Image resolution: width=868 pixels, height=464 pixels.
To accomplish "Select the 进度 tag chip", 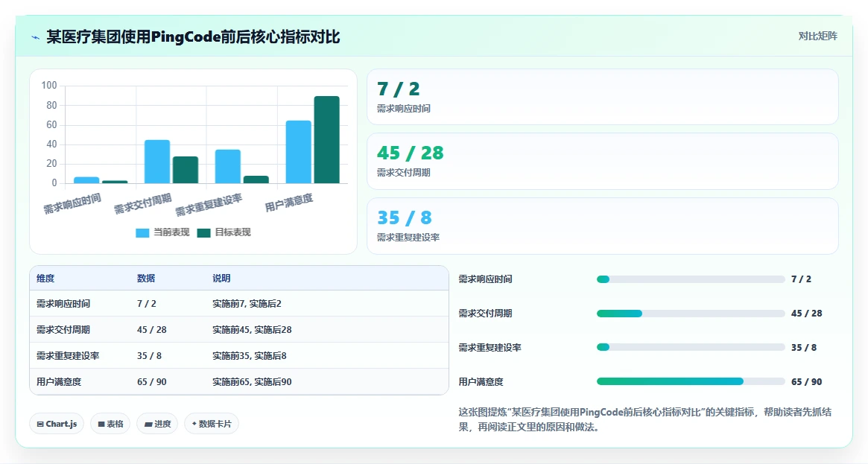I will [157, 424].
